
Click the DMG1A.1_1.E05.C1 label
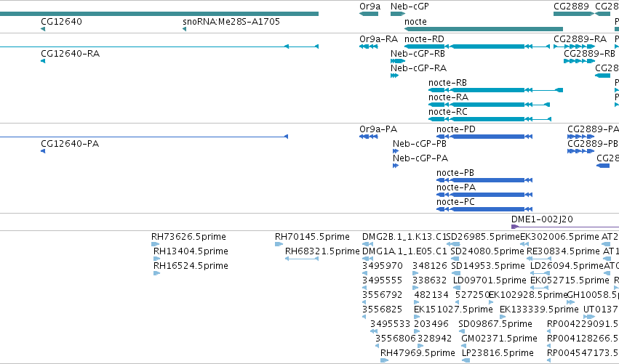[404, 251]
